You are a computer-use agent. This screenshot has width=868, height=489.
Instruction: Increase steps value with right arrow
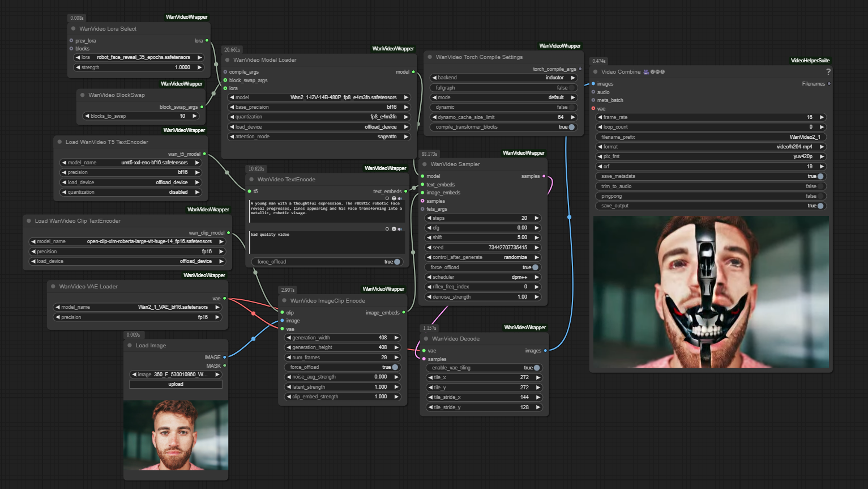tap(536, 218)
